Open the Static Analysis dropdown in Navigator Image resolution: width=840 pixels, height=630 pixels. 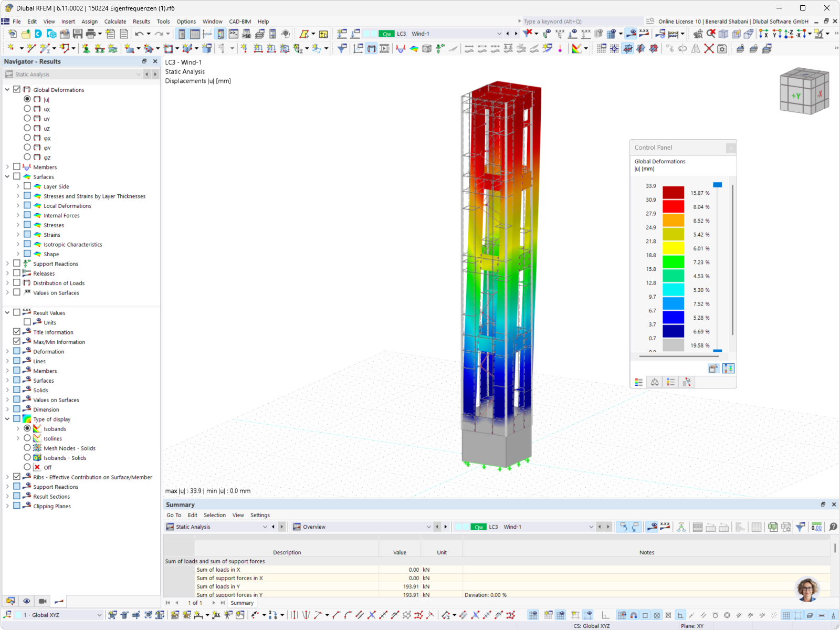click(x=73, y=75)
